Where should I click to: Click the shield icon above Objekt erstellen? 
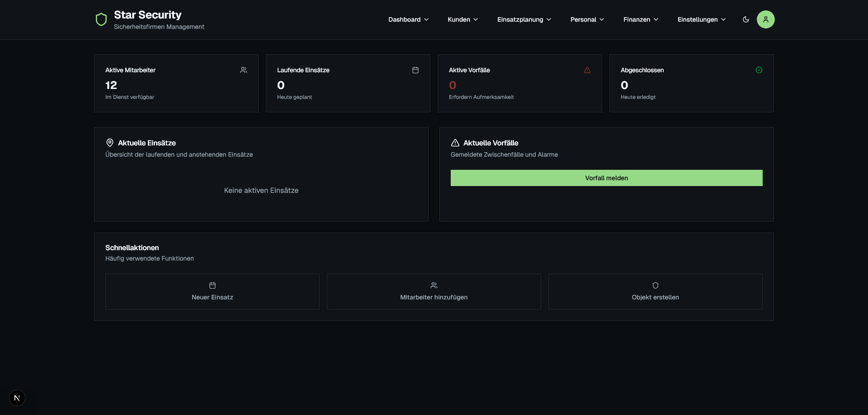[x=655, y=285]
